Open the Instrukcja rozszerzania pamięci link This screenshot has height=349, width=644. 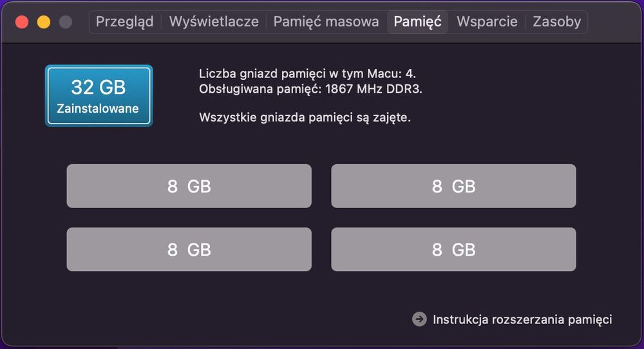(x=522, y=319)
